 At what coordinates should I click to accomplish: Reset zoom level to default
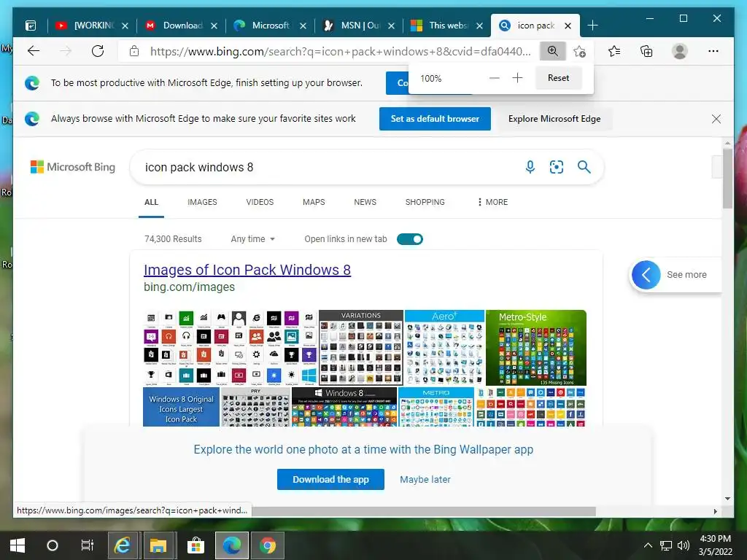[x=558, y=77]
